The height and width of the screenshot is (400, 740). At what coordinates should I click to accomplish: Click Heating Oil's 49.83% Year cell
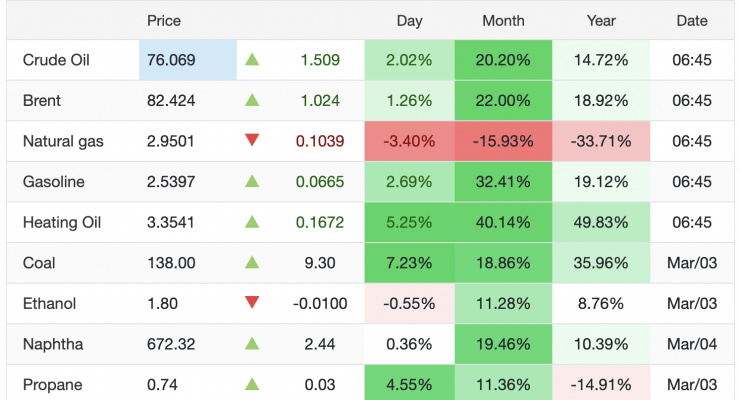click(x=600, y=223)
